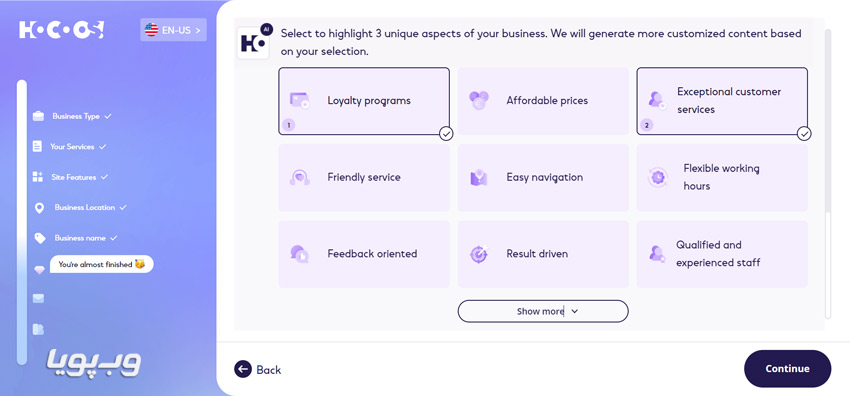Click chevron arrow on Show more

pyautogui.click(x=575, y=311)
